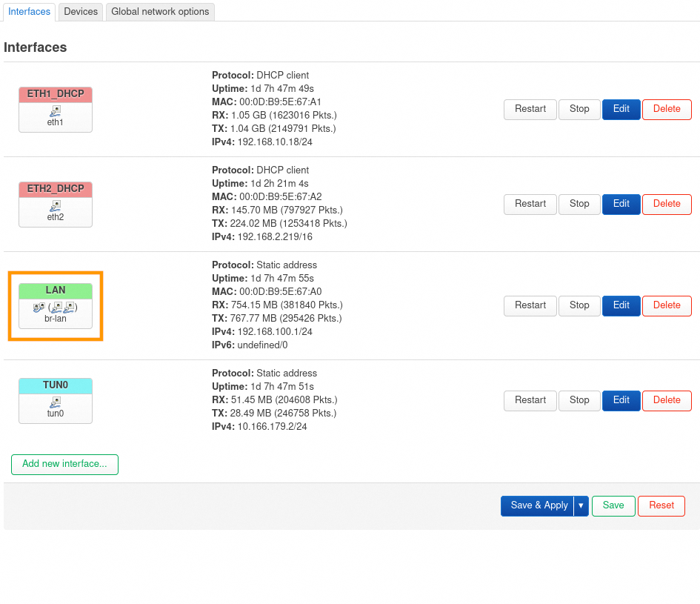
Task: Select the red ETH1_DHCP zone label
Action: coord(56,94)
